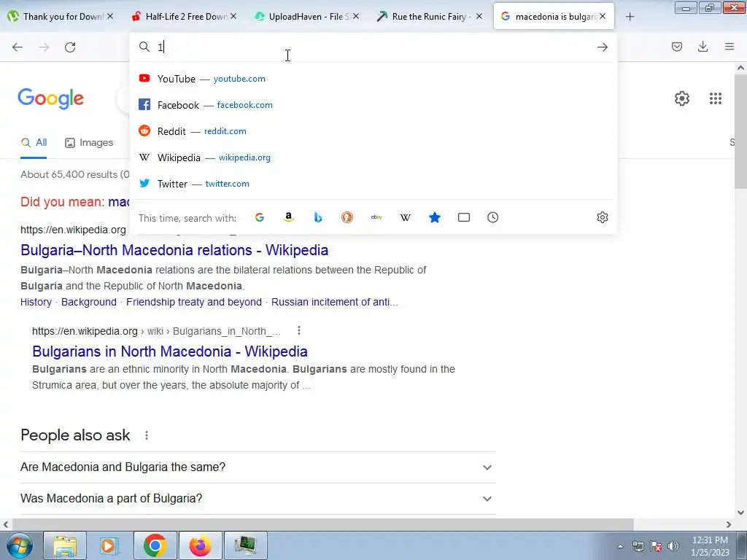Open File Explorer from the taskbar
This screenshot has width=747, height=560.
(x=65, y=545)
